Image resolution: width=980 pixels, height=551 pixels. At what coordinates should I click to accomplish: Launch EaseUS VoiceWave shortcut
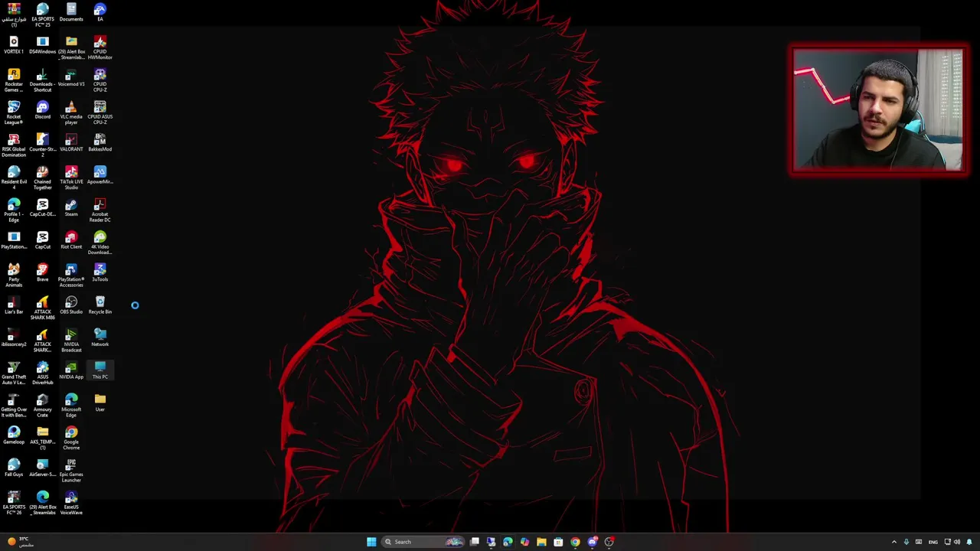click(x=71, y=503)
